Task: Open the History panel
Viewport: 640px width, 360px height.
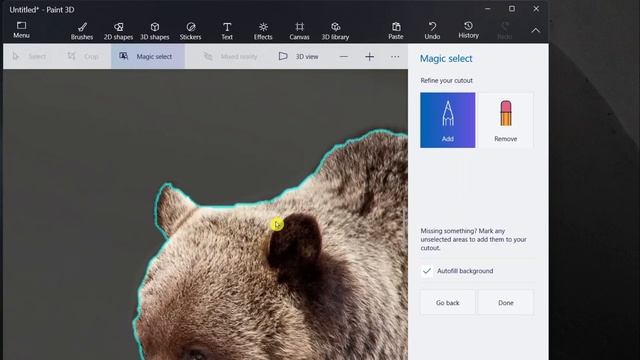Action: [x=468, y=30]
